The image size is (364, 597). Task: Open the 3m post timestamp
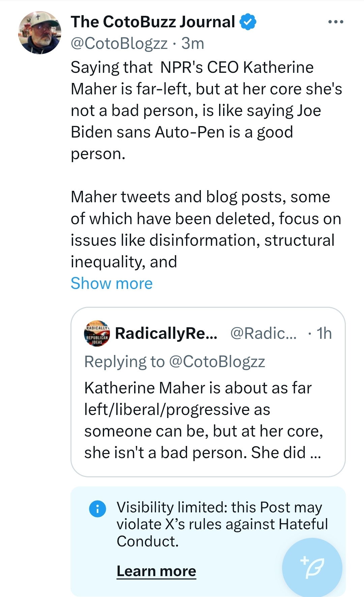tap(193, 43)
